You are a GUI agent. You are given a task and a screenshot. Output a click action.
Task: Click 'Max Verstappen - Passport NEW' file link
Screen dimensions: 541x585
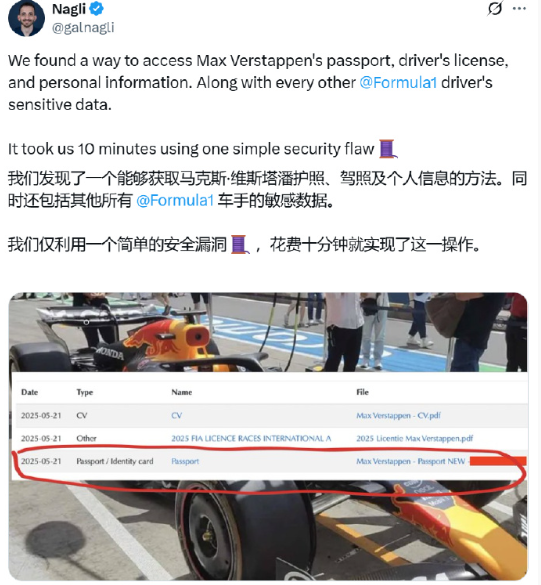point(410,461)
